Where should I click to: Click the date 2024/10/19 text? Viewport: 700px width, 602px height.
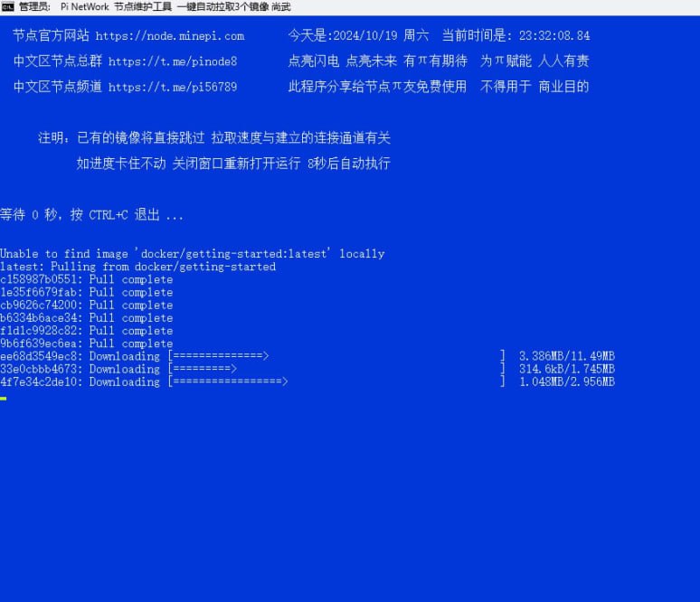tap(366, 36)
